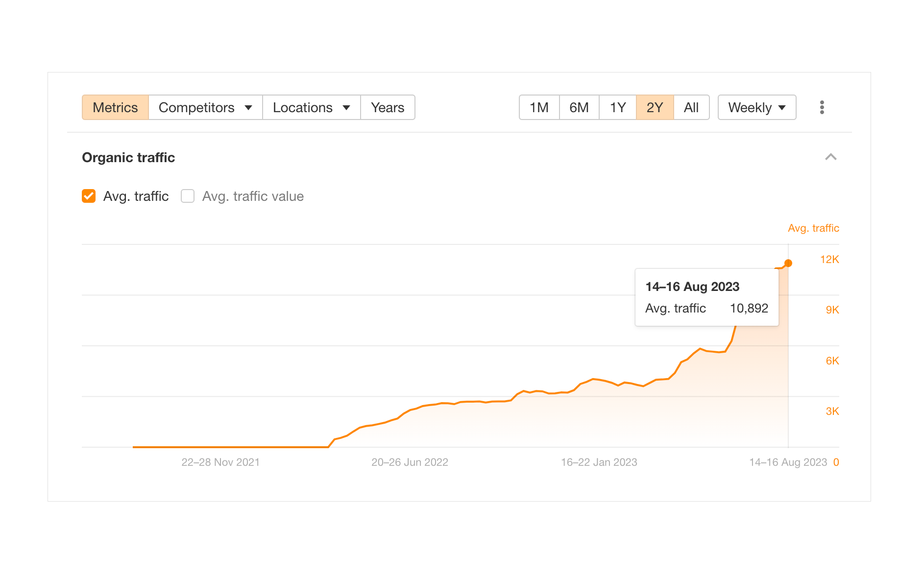Click the 16–22 Jan 2023 axis label

(599, 462)
